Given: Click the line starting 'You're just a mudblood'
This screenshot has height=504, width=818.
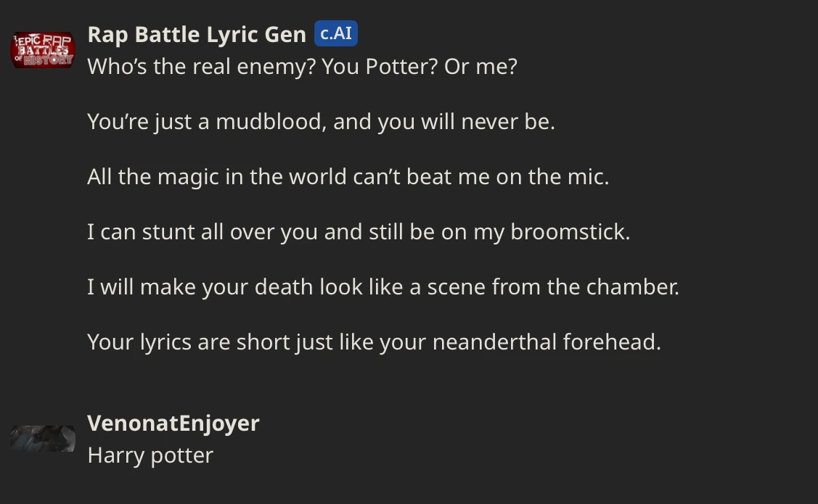Looking at the screenshot, I should point(321,121).
